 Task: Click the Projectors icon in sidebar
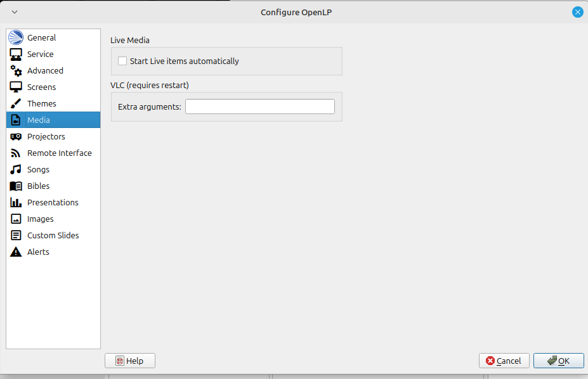pos(16,136)
